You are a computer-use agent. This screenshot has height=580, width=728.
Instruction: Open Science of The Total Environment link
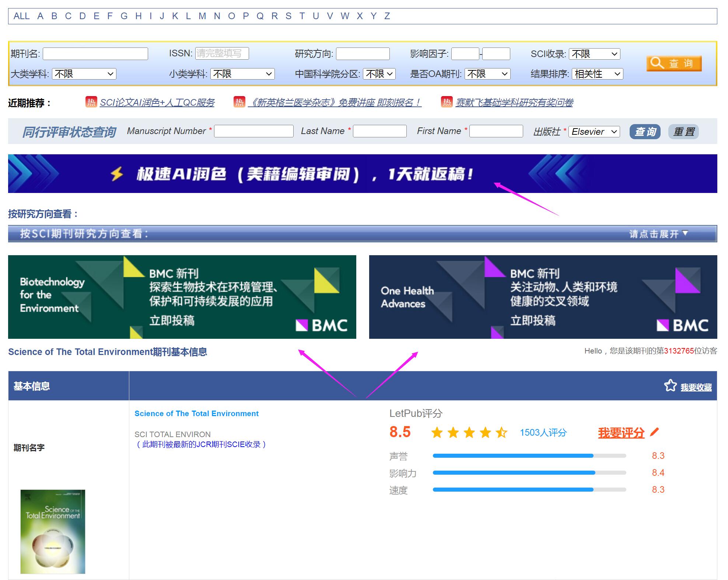click(196, 414)
